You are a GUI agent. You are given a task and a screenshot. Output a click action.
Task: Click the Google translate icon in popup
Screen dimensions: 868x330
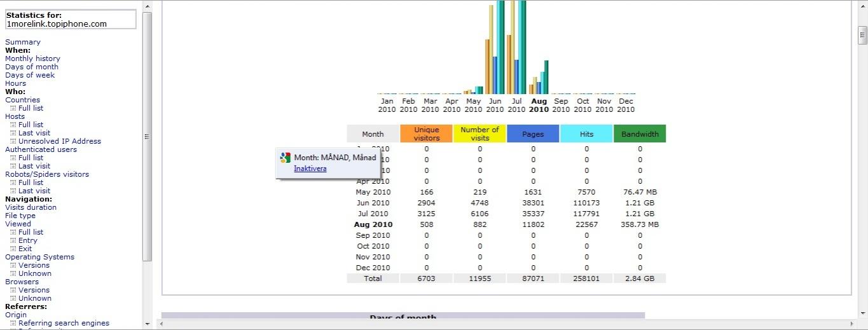[x=286, y=158]
